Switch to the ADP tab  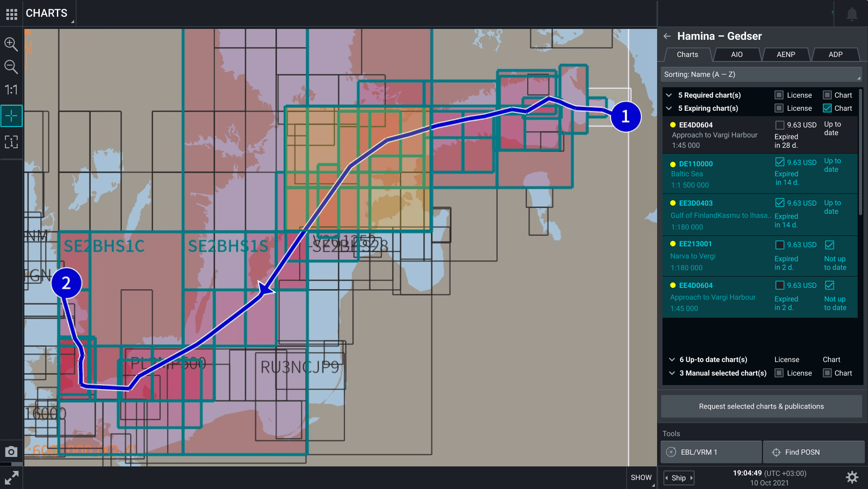835,54
